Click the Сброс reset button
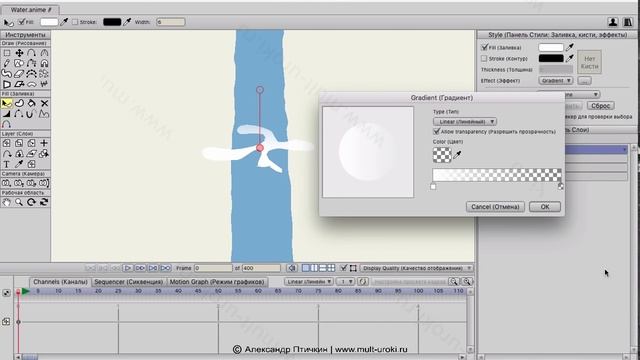 click(x=601, y=105)
